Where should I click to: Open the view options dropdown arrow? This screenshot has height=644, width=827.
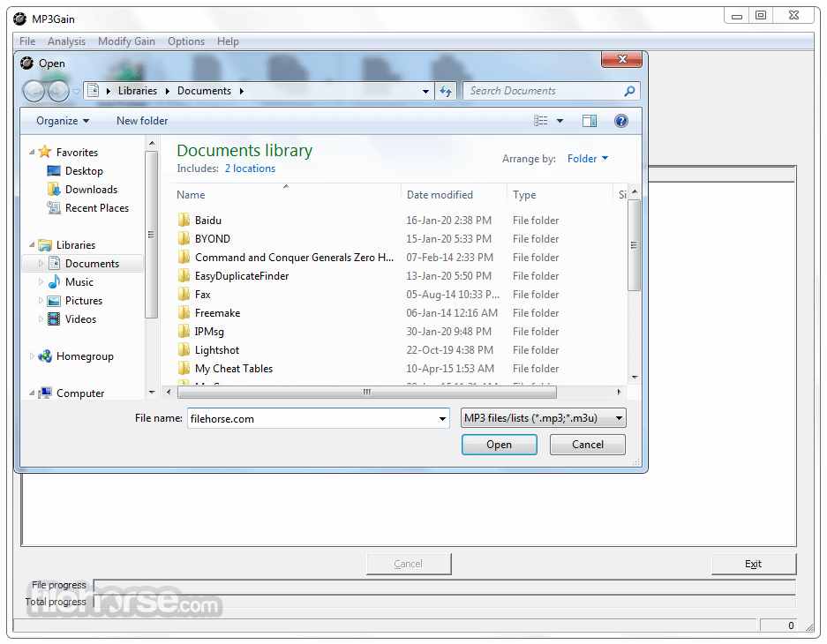click(560, 121)
